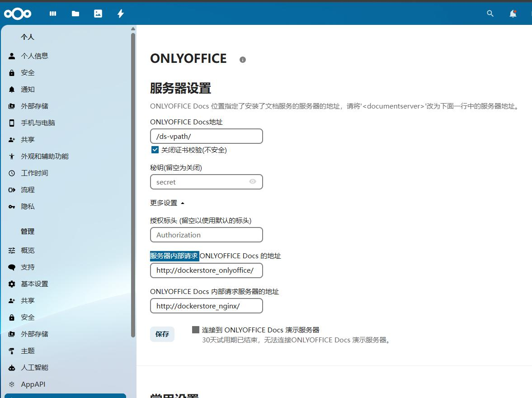This screenshot has width=532, height=398.
Task: Click the dockerstore_onlyoffice address field
Action: tap(206, 270)
